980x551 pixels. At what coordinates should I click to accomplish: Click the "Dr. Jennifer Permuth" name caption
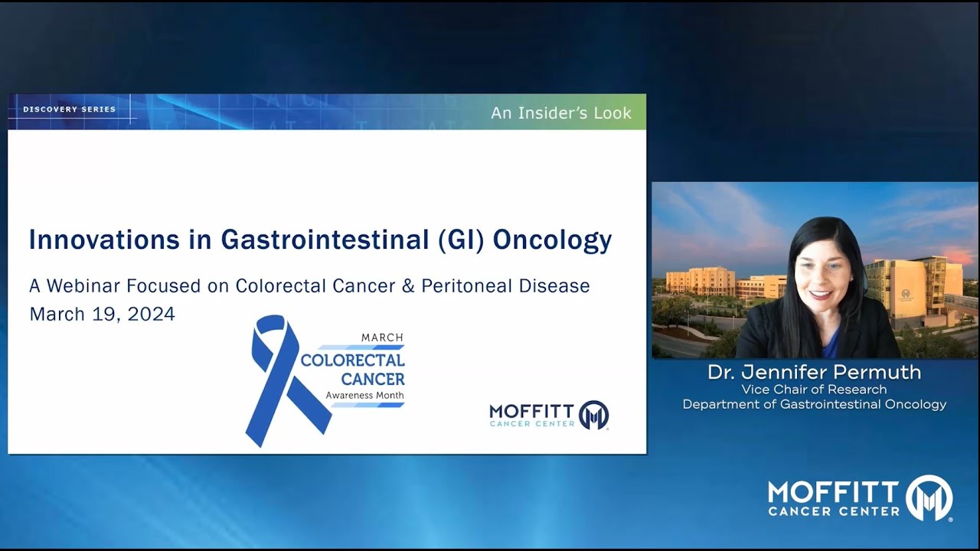(815, 373)
